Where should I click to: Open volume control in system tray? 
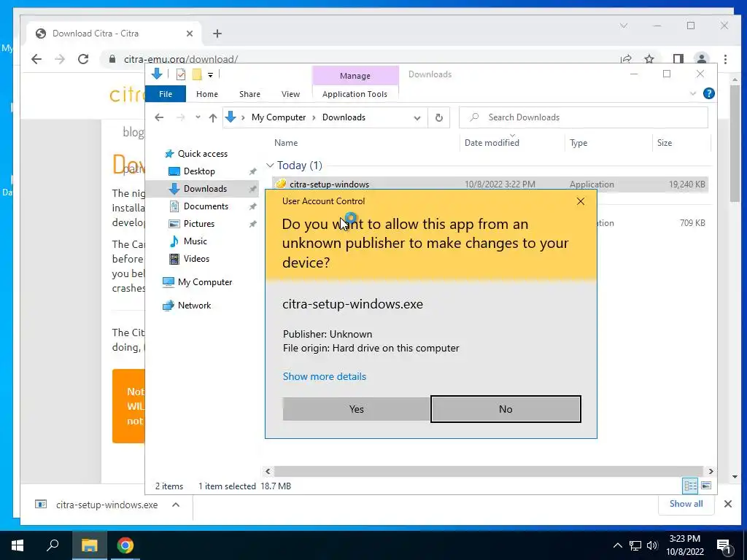(652, 545)
